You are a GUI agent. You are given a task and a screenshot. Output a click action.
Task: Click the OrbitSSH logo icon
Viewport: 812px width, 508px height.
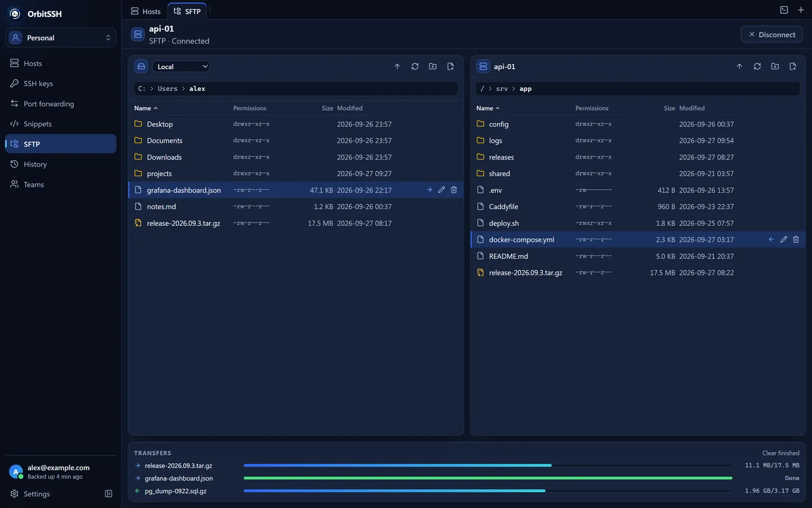tap(15, 14)
